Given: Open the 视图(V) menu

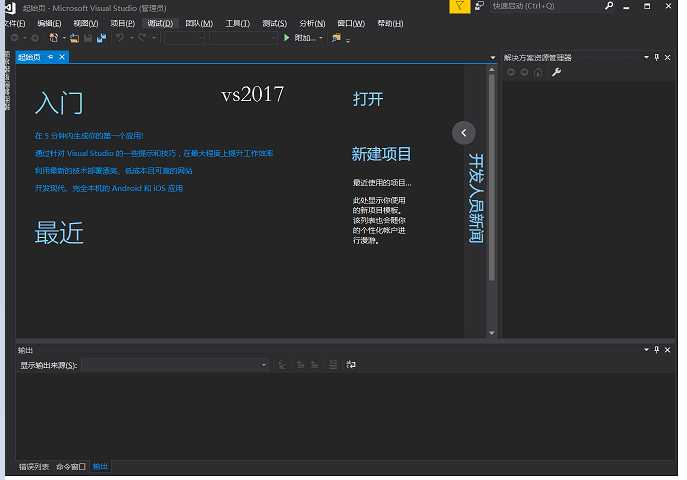Looking at the screenshot, I should (85, 24).
